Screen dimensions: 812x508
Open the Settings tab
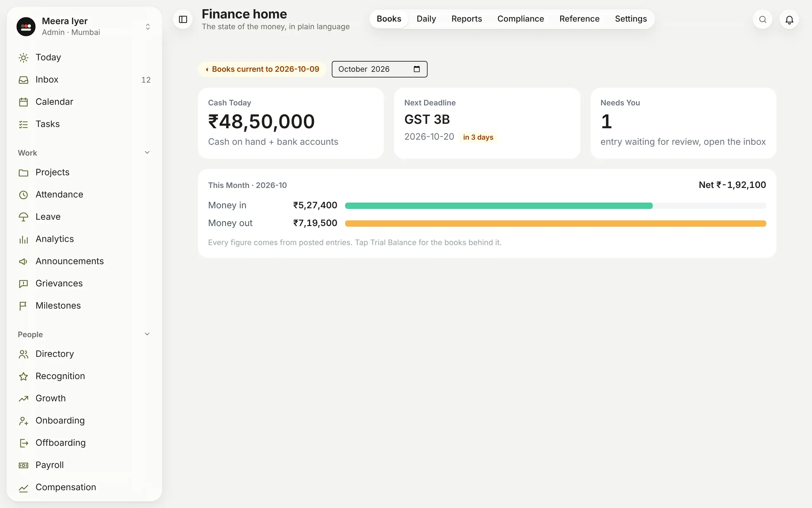pyautogui.click(x=631, y=19)
